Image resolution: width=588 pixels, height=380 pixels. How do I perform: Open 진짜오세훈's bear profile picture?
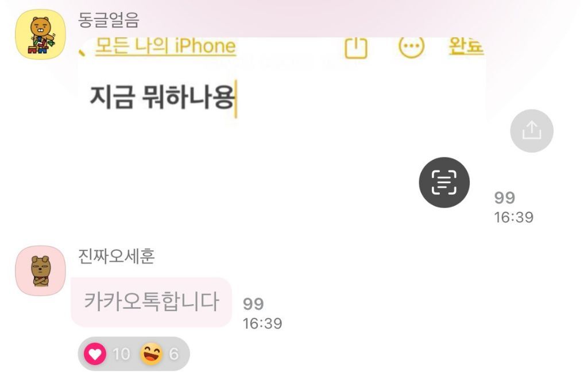coord(40,270)
